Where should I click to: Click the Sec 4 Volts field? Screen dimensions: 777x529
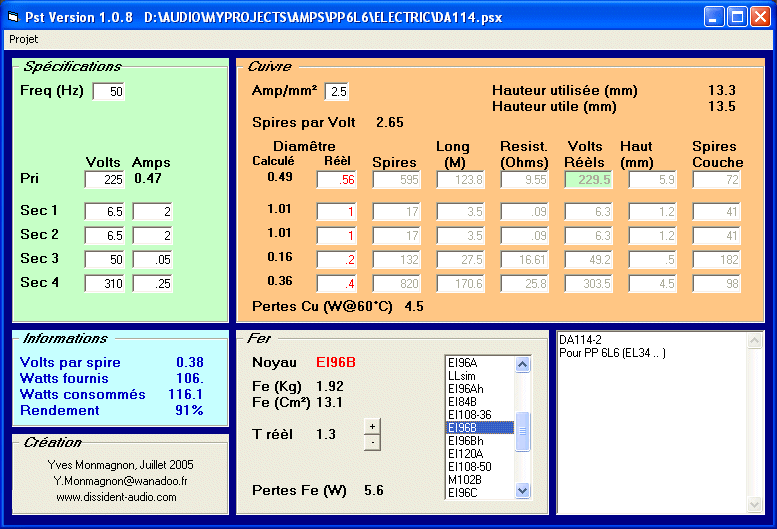point(104,284)
